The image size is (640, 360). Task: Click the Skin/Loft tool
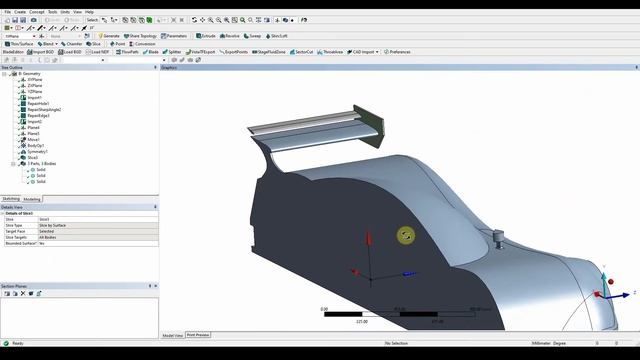click(x=277, y=36)
